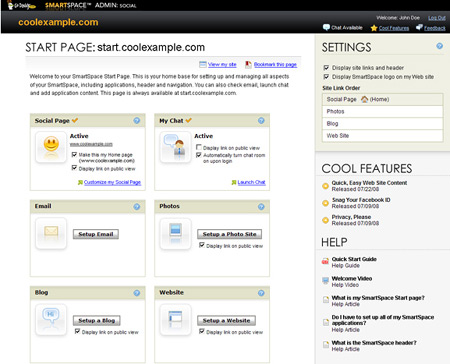450x364 pixels.
Task: Open help for the Email panel
Action: (x=137, y=207)
